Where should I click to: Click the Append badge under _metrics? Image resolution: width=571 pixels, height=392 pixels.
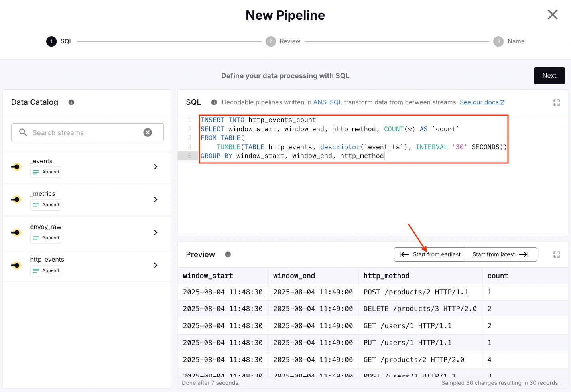coord(45,205)
